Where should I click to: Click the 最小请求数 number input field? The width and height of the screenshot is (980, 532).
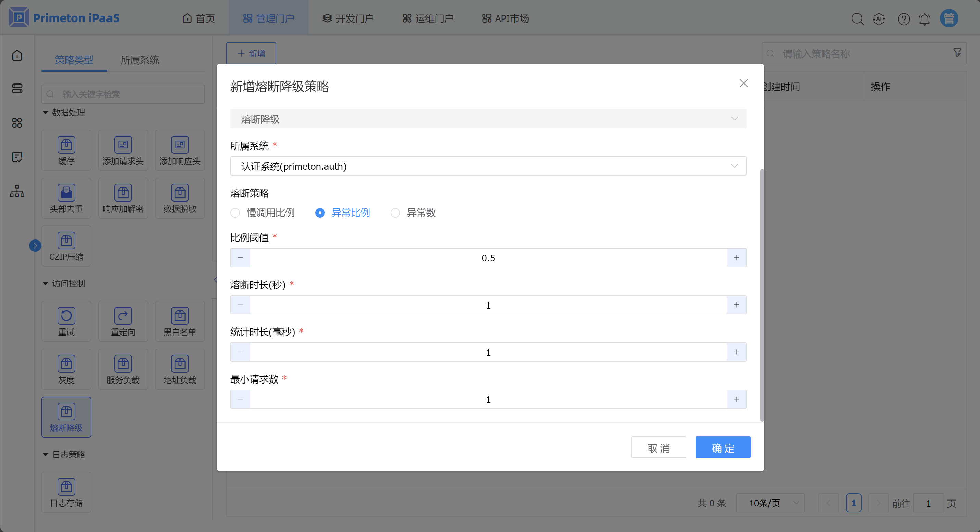pos(488,399)
